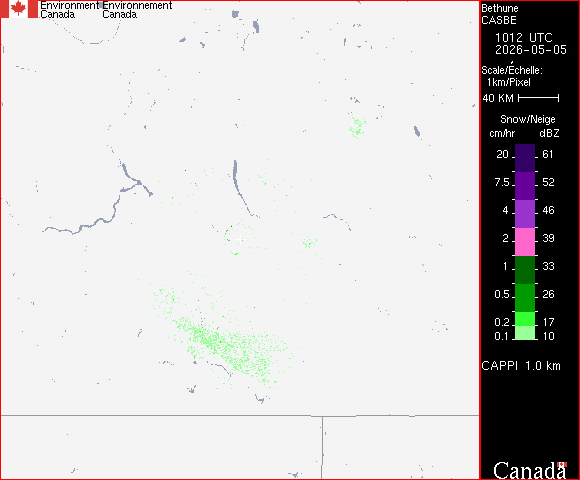Select the pale green 10 dBZ swatch
580x480 pixels.
pyautogui.click(x=525, y=333)
